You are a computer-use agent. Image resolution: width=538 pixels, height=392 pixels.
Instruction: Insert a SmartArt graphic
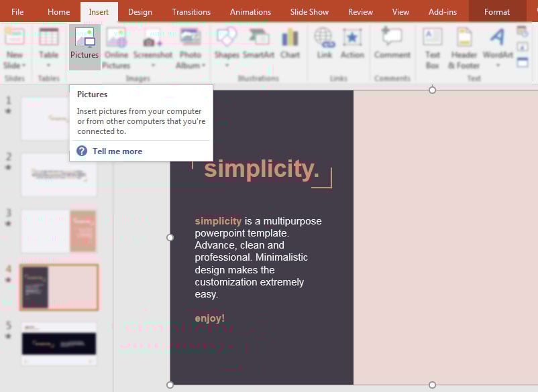pyautogui.click(x=260, y=47)
